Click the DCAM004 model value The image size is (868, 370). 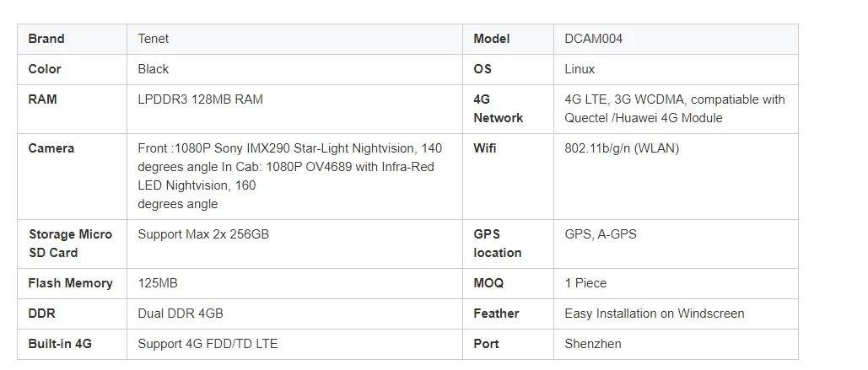[594, 39]
